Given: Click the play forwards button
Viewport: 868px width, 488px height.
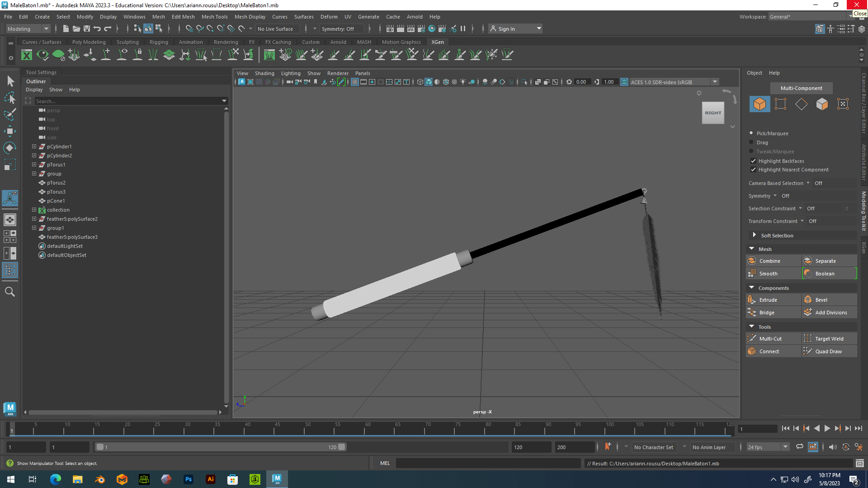Looking at the screenshot, I should pos(827,428).
